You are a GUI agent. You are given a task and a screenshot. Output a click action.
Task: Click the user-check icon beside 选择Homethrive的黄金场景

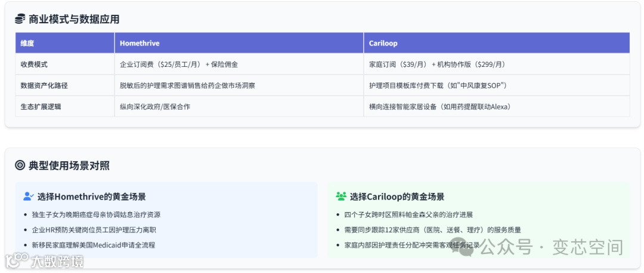[29, 197]
